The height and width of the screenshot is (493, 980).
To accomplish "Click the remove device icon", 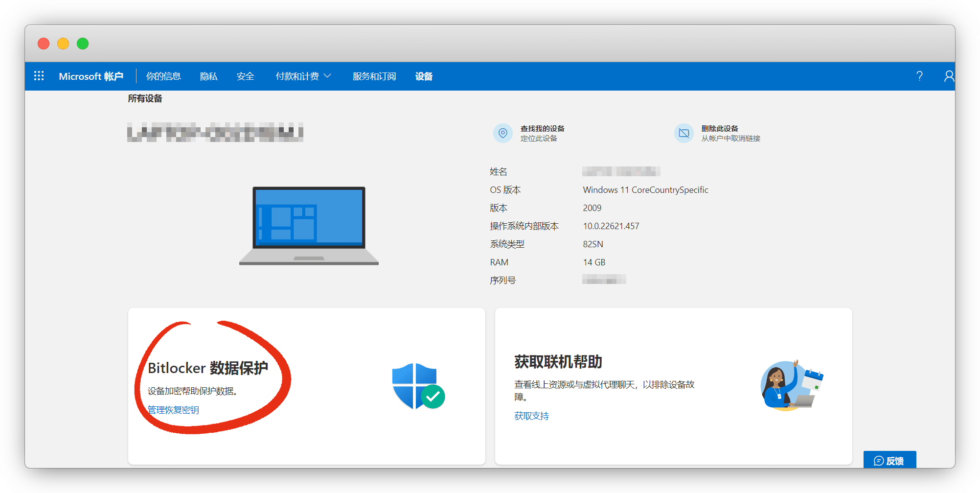I will (x=684, y=133).
